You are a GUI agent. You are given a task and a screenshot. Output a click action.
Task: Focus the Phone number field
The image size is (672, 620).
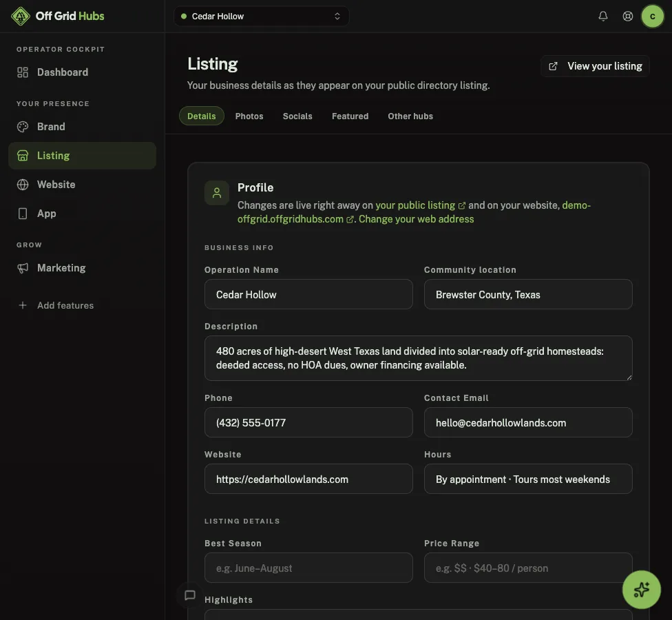[308, 422]
